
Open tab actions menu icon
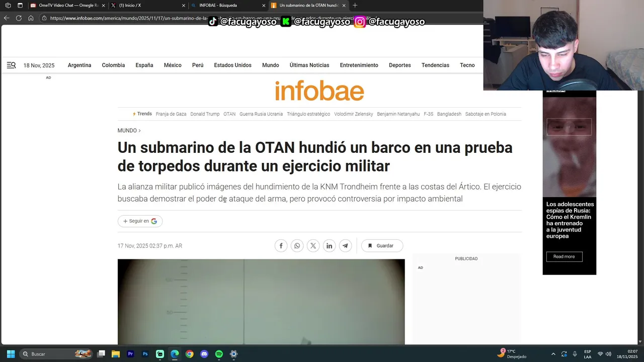pos(20,5)
